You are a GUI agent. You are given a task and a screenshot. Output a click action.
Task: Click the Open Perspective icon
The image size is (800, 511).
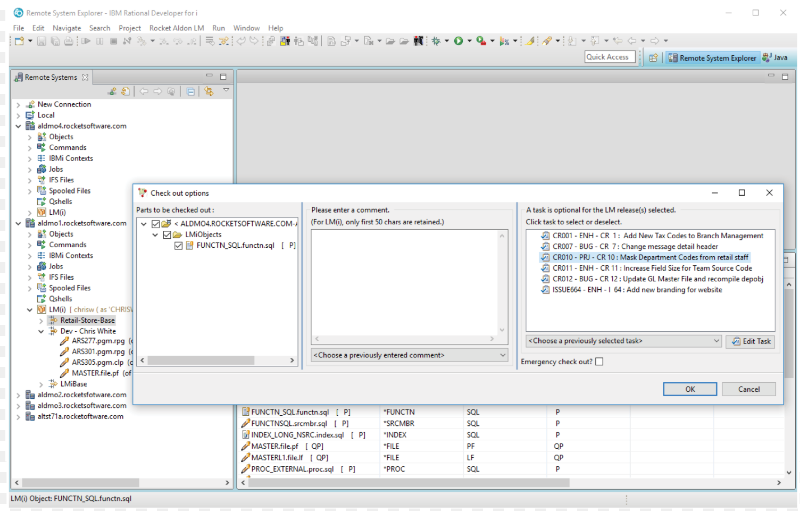(653, 58)
